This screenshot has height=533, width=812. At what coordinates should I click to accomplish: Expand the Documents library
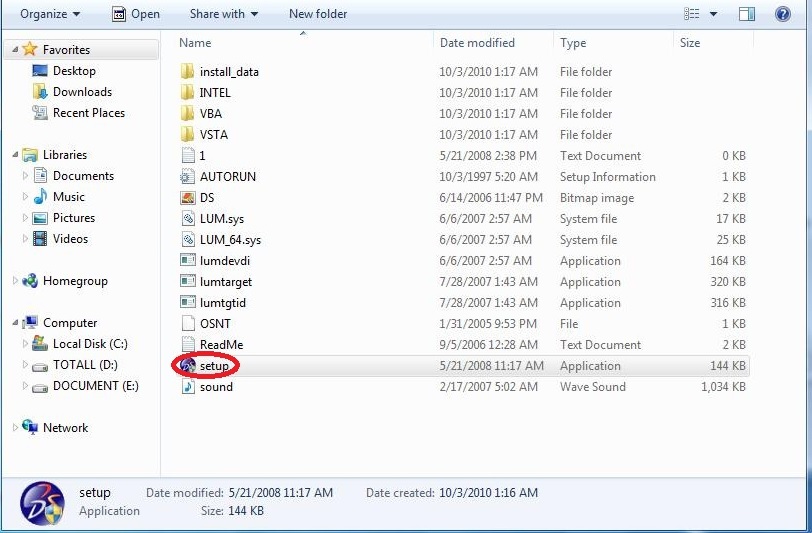(25, 176)
